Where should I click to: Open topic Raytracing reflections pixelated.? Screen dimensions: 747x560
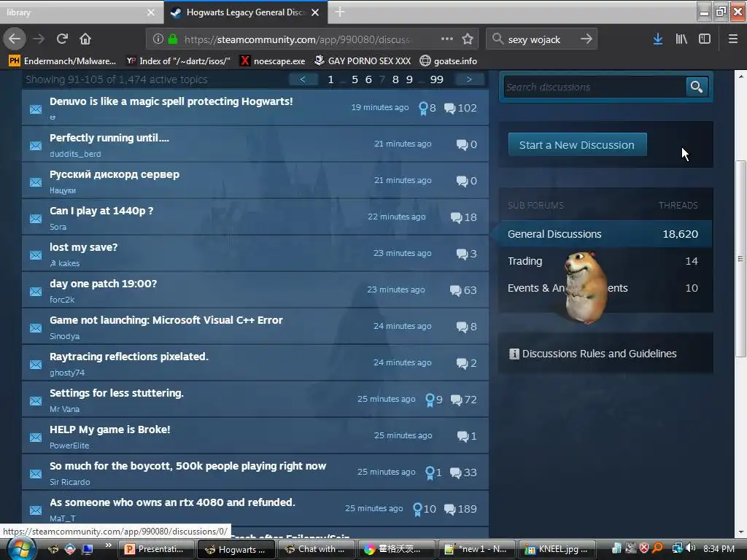[x=129, y=357]
